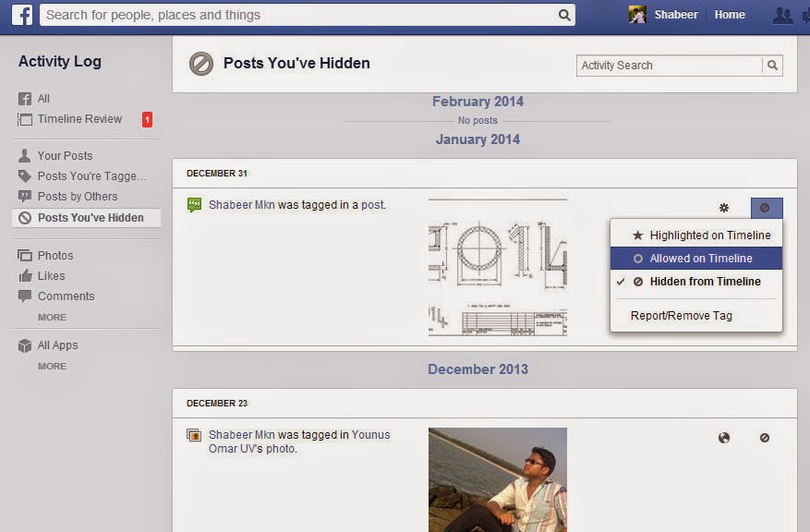
Task: Open hidden-from-timeline dropdown on December 23 post
Action: pyautogui.click(x=765, y=438)
